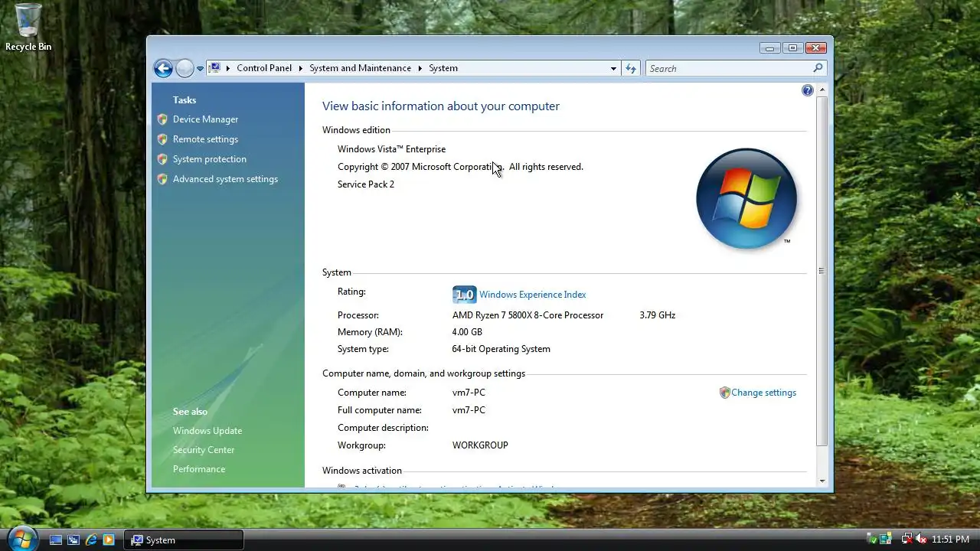Image resolution: width=980 pixels, height=551 pixels.
Task: Refresh the page with the Refresh button
Action: [x=631, y=68]
